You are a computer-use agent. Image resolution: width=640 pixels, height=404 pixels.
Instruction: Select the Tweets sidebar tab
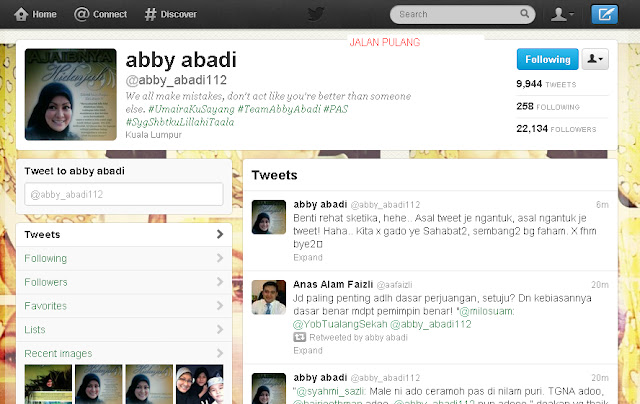[124, 235]
